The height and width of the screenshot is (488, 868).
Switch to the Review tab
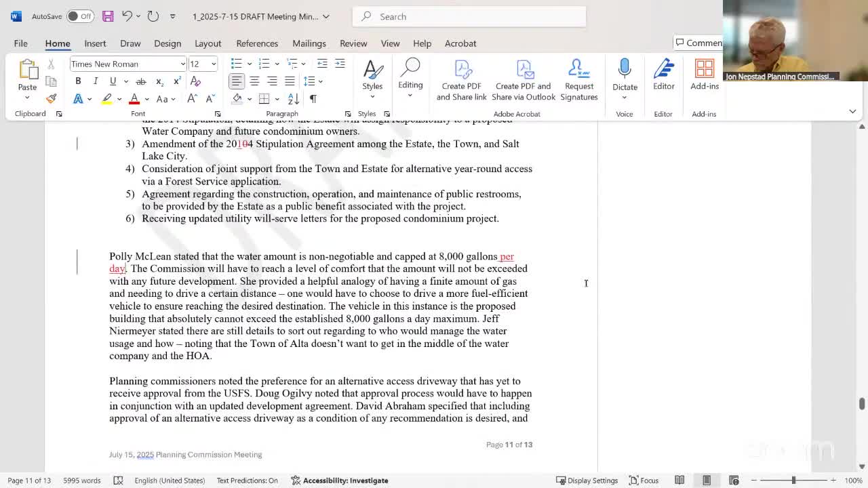pyautogui.click(x=353, y=43)
